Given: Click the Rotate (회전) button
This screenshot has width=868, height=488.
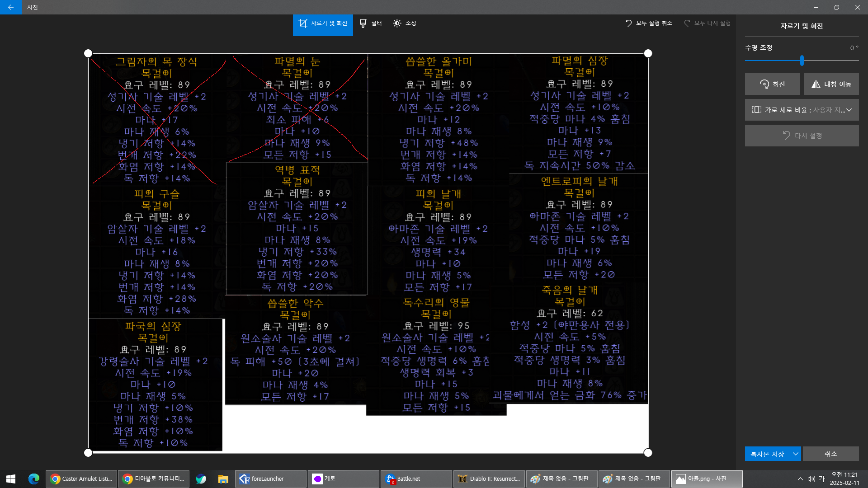Looking at the screenshot, I should [x=772, y=84].
